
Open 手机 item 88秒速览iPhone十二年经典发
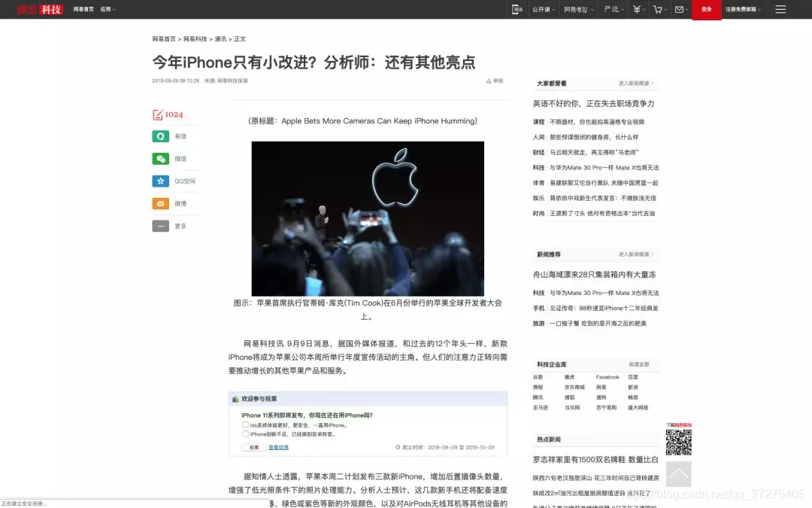click(604, 309)
